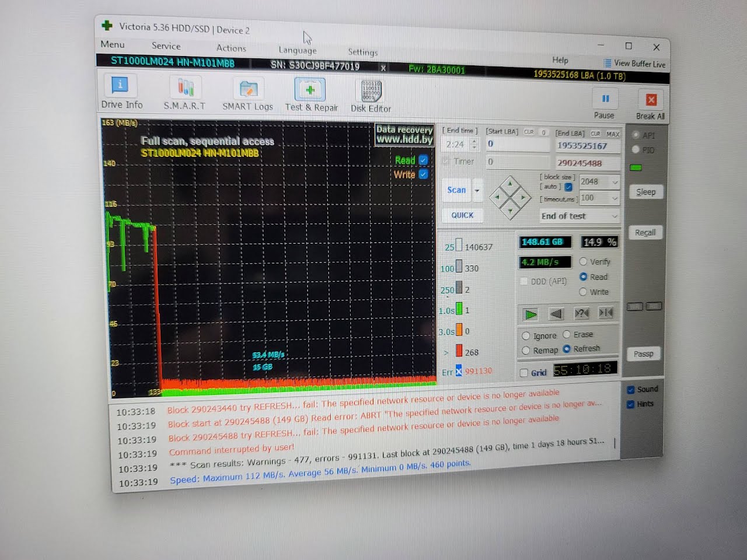Click the Passp button
This screenshot has width=747, height=560.
tap(644, 353)
